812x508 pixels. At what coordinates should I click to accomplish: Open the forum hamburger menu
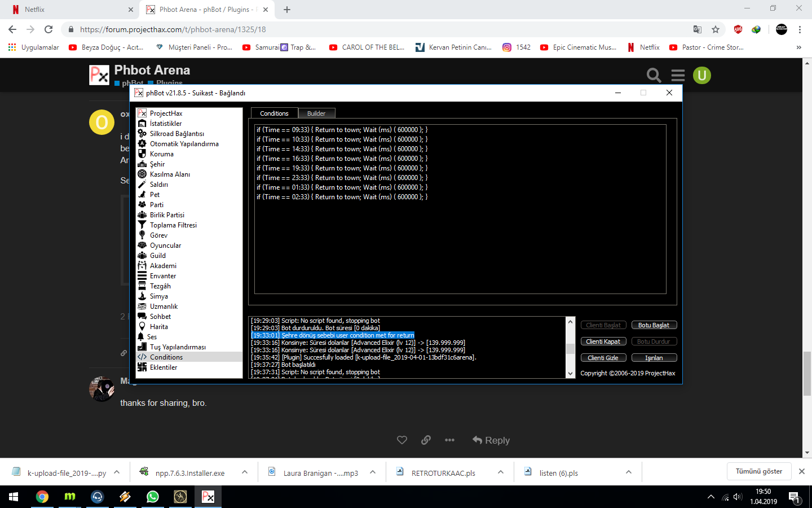[x=678, y=75]
